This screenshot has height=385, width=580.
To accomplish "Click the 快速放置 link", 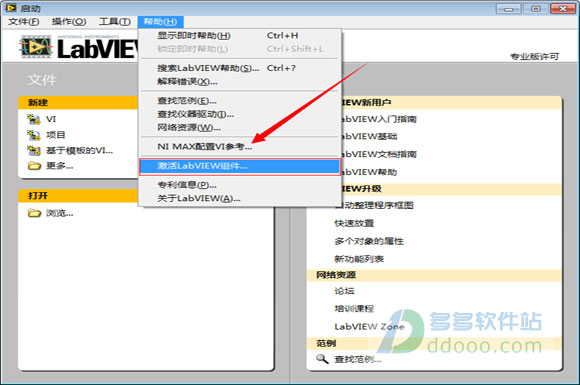I will pos(354,223).
